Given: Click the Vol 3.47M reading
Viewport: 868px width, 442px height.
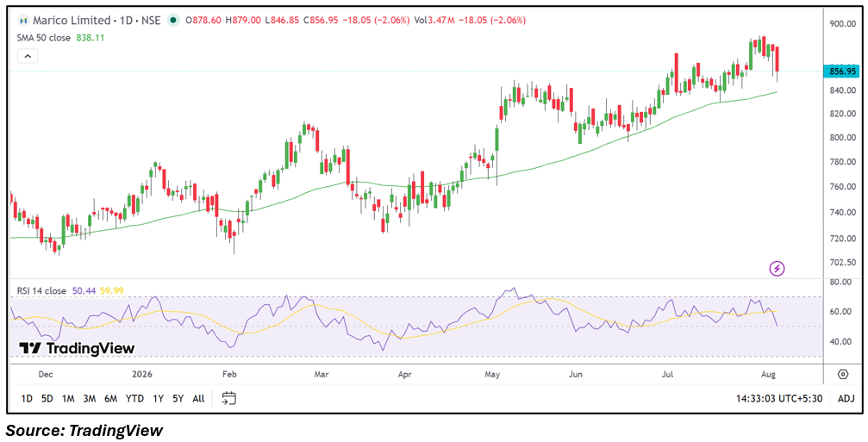Looking at the screenshot, I should [434, 21].
